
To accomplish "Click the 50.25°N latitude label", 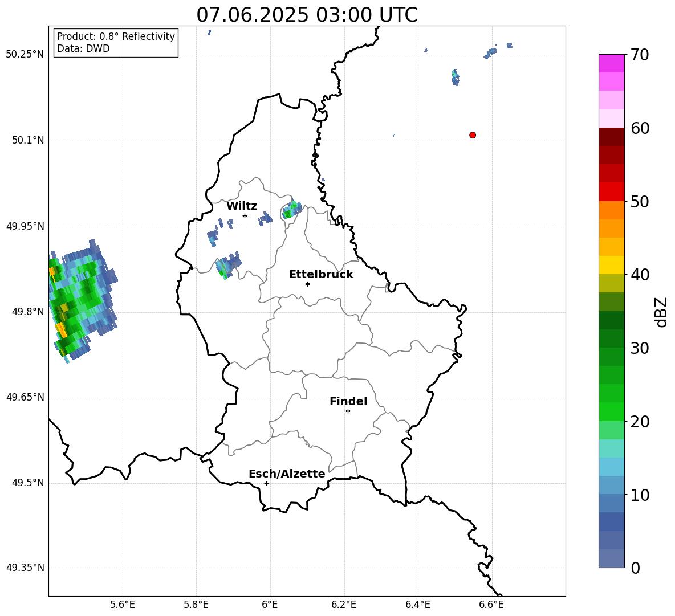I will [25, 55].
